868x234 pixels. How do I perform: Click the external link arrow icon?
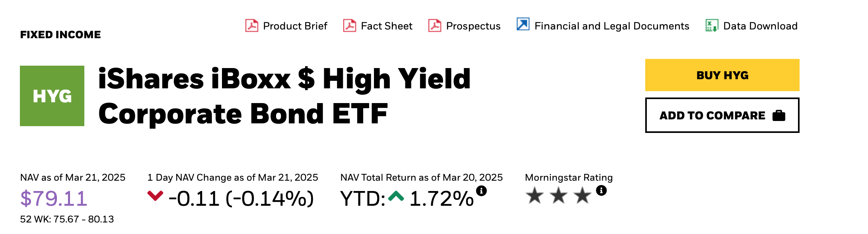pyautogui.click(x=523, y=24)
